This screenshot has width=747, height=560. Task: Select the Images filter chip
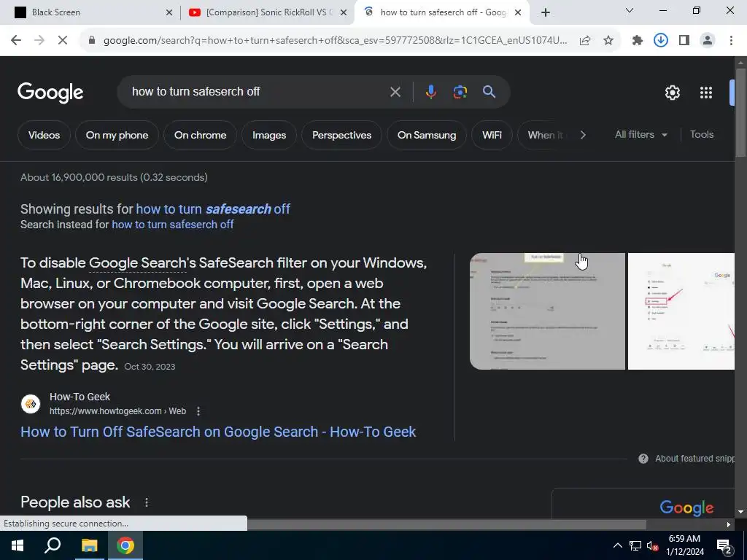(x=269, y=135)
